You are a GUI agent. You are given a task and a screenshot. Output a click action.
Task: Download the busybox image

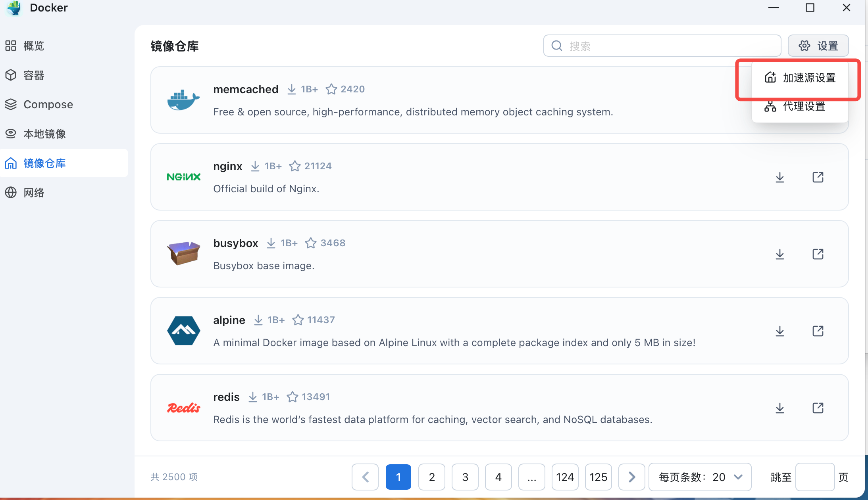(x=779, y=254)
